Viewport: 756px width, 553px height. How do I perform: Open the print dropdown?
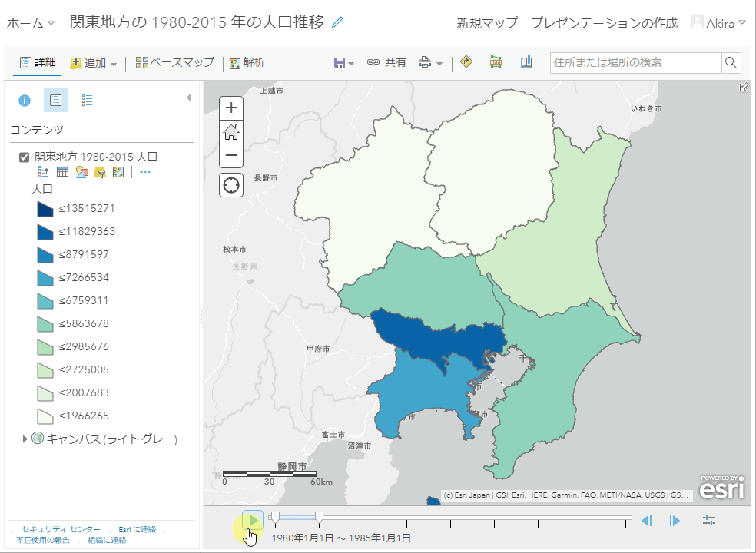(x=430, y=63)
